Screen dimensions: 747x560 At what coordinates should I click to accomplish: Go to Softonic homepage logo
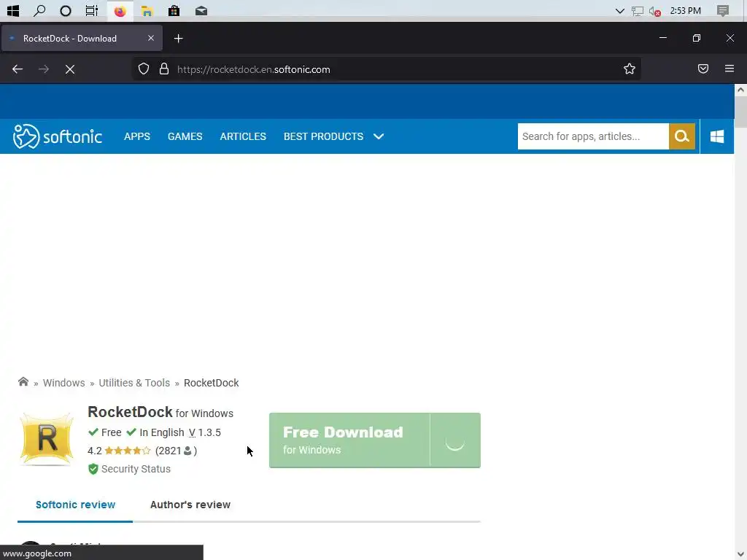click(x=57, y=136)
